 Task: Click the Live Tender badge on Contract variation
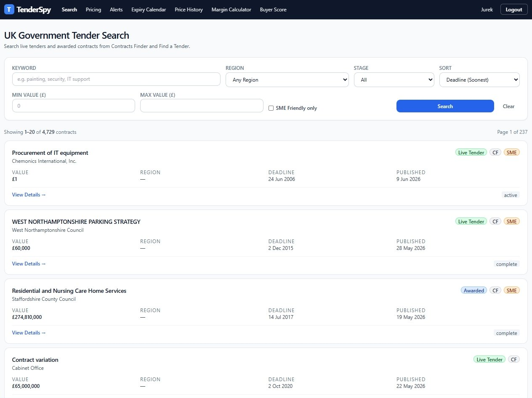pyautogui.click(x=489, y=359)
